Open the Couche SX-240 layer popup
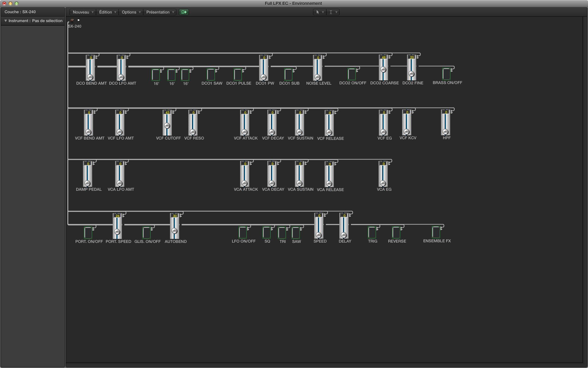The height and width of the screenshot is (368, 588). tap(20, 12)
